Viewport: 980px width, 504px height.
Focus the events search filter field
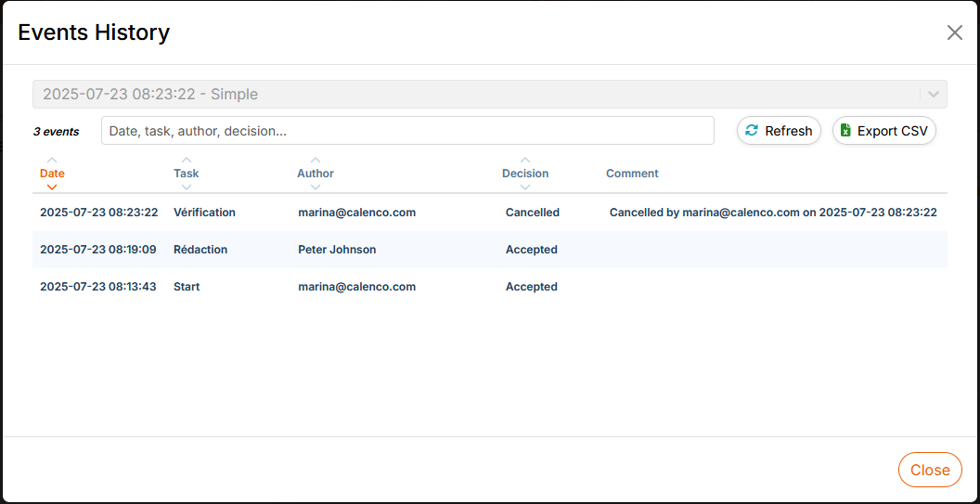tap(407, 131)
